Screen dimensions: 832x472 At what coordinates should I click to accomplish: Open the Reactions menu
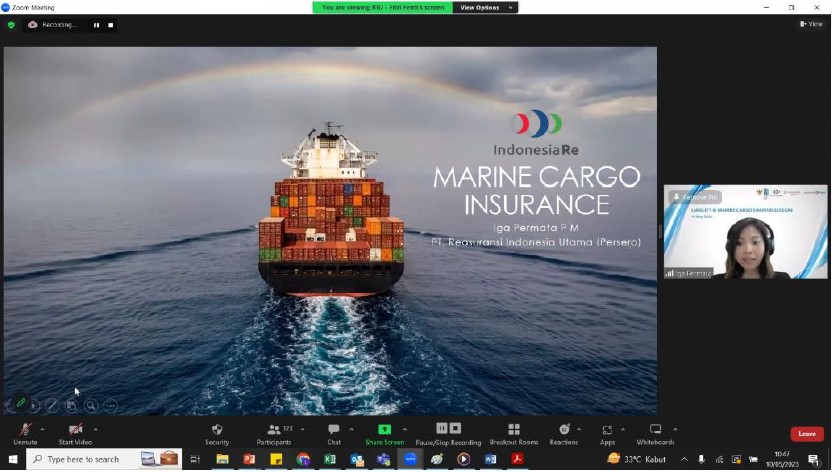pyautogui.click(x=564, y=434)
